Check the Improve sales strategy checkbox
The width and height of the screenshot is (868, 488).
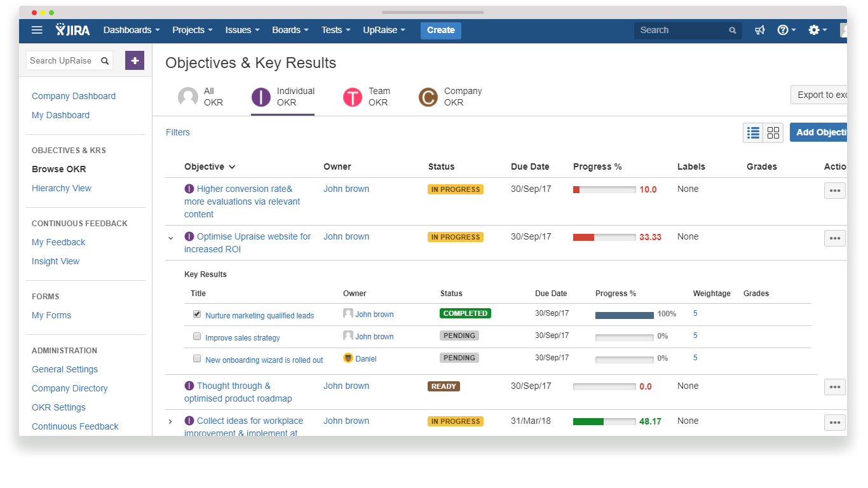point(197,335)
